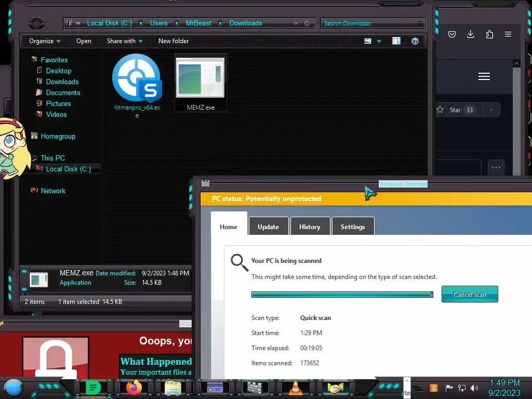This screenshot has width=532, height=399.
Task: Open Homegroup in navigation pane
Action: click(x=58, y=137)
